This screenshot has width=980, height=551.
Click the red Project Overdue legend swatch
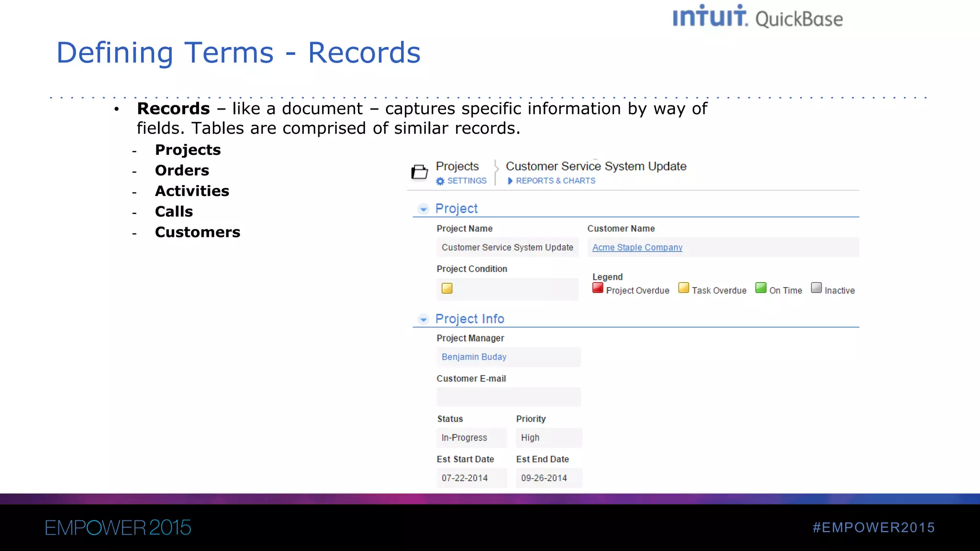[598, 288]
